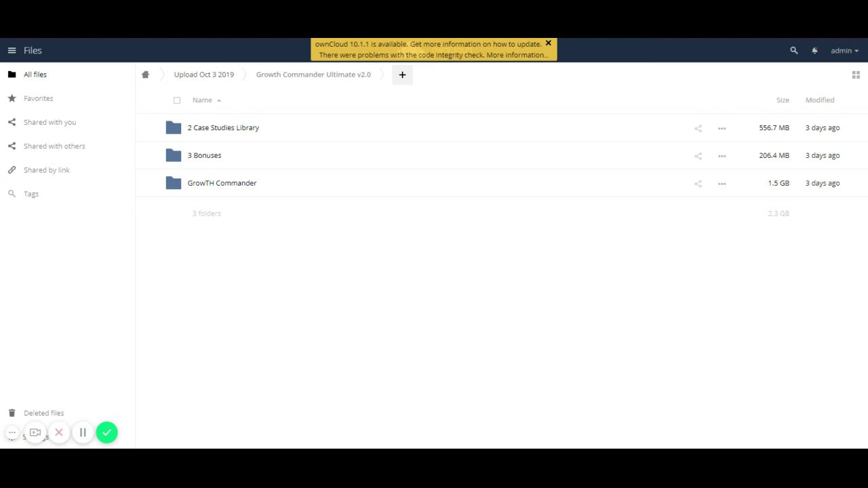
Task: Click 'More information…' integrity check link
Action: pos(517,55)
